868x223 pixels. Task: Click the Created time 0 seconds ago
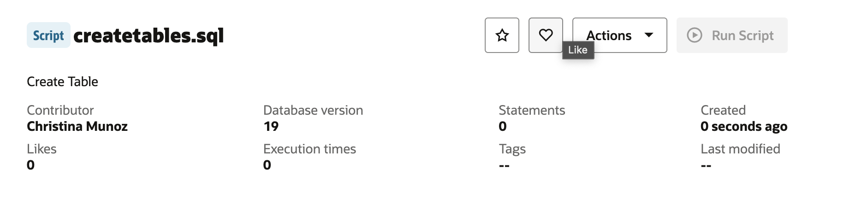coord(743,126)
